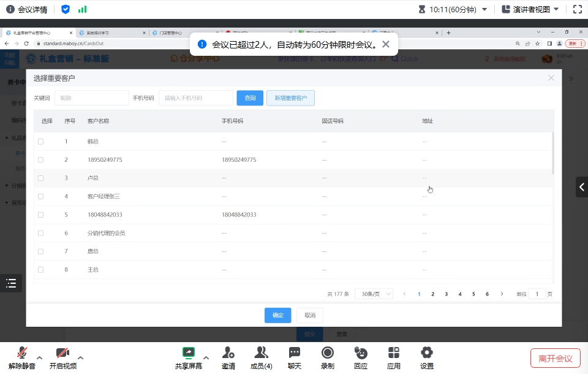Start camera using 开启视频 icon

tap(62, 353)
